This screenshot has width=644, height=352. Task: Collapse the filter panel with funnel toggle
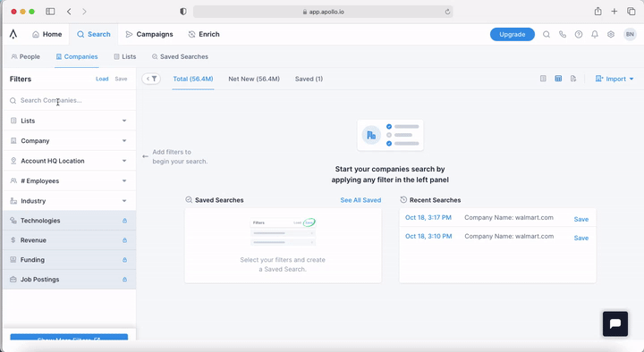(x=151, y=79)
